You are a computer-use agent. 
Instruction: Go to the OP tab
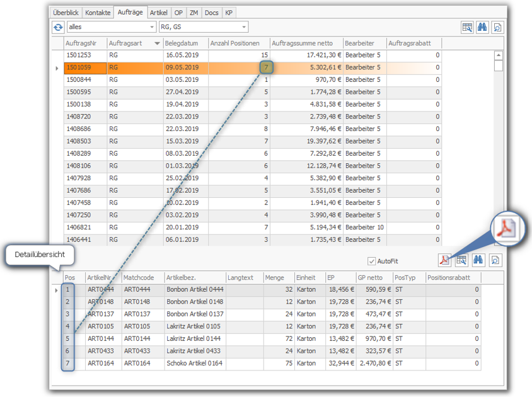178,13
